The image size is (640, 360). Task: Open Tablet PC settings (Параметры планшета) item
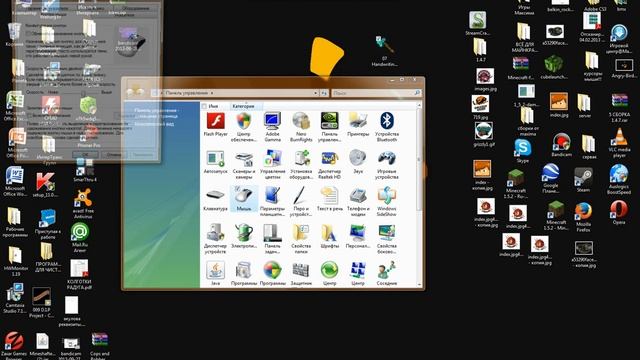[272, 202]
